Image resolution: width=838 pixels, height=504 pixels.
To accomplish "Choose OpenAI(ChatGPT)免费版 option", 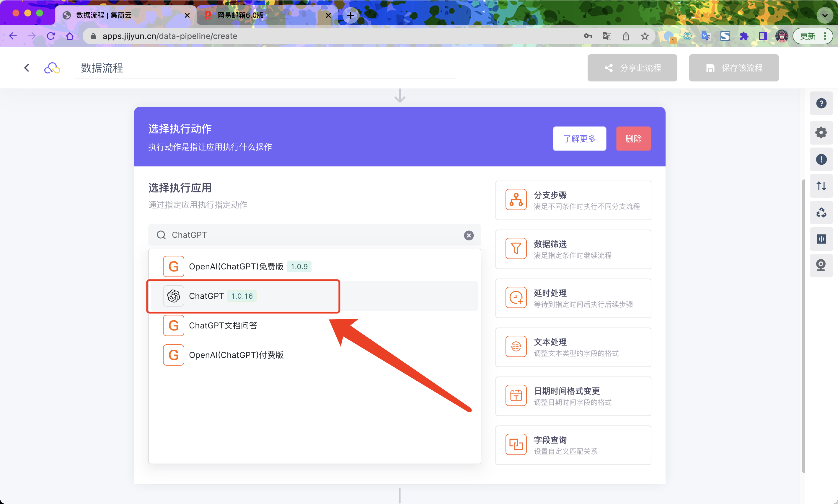I will point(236,266).
